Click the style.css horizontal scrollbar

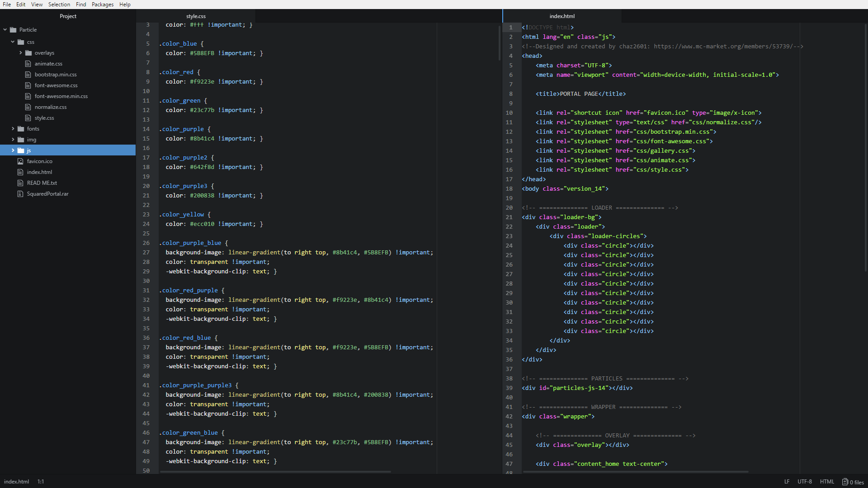[275, 472]
